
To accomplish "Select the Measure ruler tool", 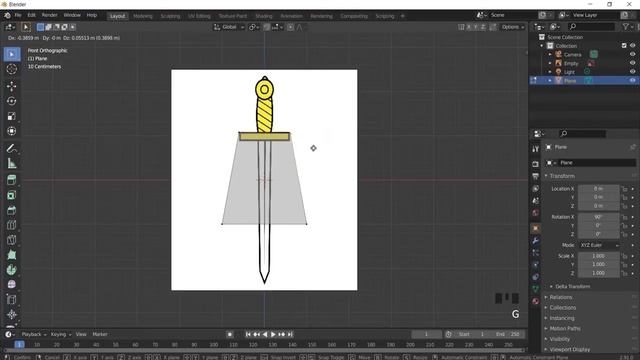I will 12,163.
